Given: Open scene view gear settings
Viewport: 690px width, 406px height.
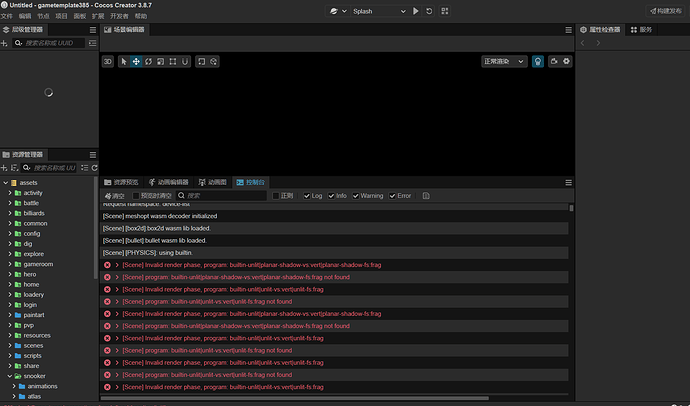Looking at the screenshot, I should pos(566,62).
